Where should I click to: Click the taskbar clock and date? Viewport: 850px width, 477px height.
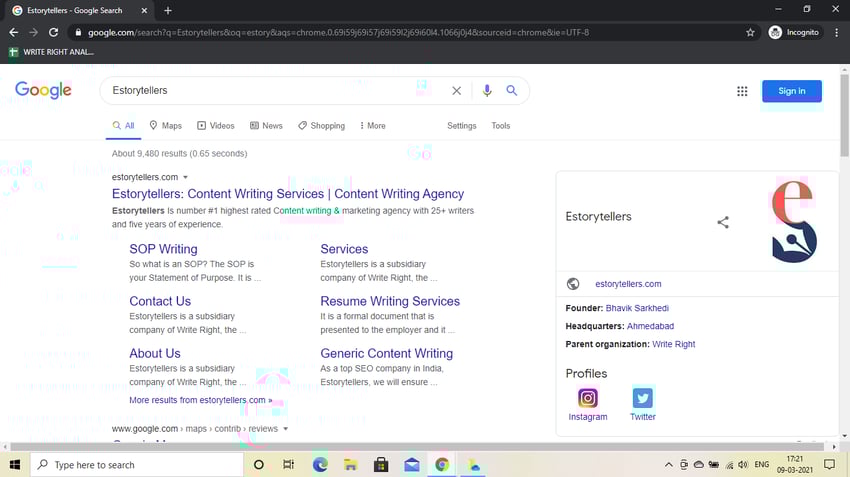click(794, 465)
